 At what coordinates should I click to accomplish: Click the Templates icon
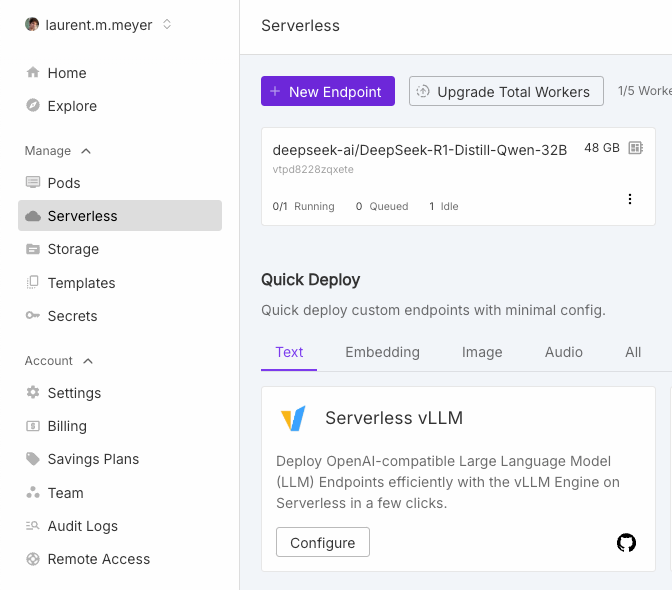33,282
